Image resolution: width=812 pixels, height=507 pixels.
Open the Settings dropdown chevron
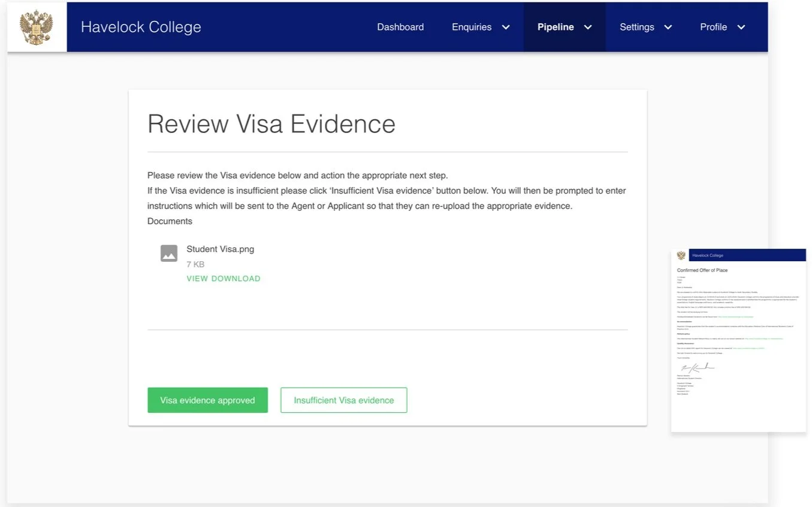[x=668, y=27]
